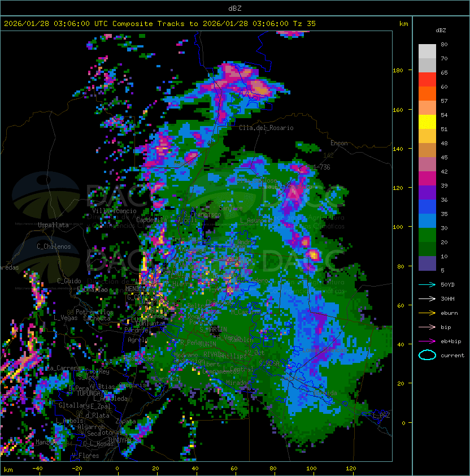The image size is (470, 476).
Task: Pick the orange swatch between 60 and 57
Action: click(x=427, y=94)
